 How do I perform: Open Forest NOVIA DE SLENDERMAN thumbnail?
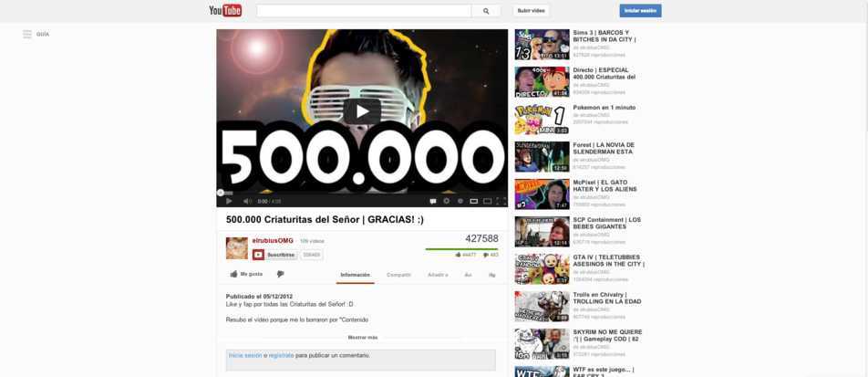click(542, 157)
